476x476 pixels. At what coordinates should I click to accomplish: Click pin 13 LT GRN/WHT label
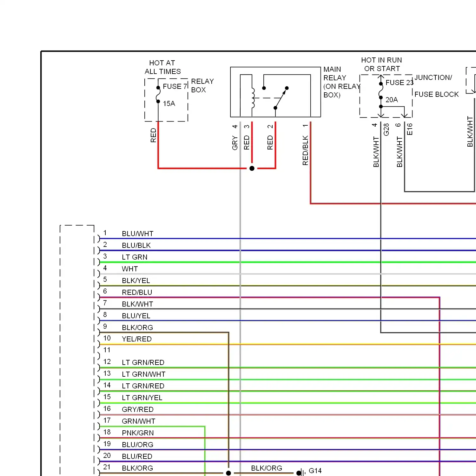(144, 374)
